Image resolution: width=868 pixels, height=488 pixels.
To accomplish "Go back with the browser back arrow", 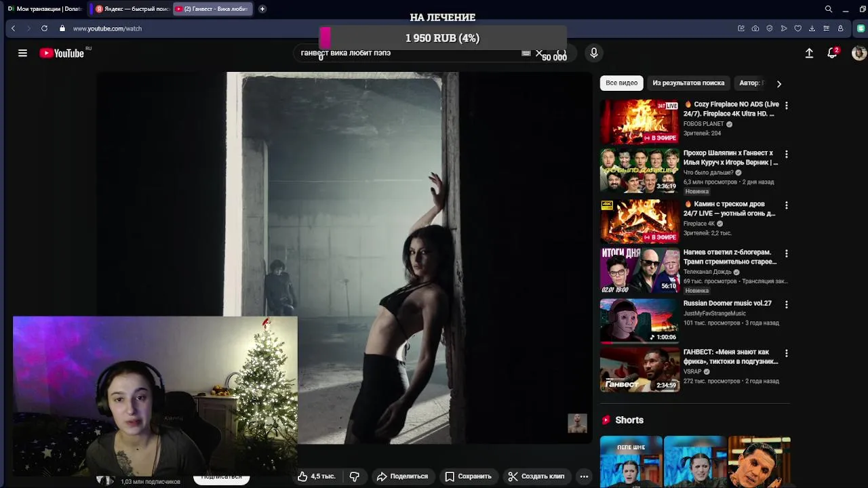I will (13, 28).
